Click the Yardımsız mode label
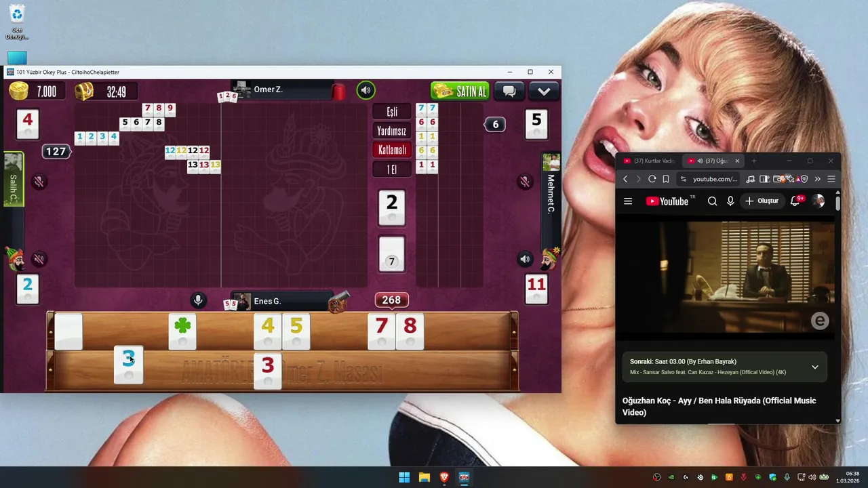This screenshot has height=488, width=868. coord(392,131)
